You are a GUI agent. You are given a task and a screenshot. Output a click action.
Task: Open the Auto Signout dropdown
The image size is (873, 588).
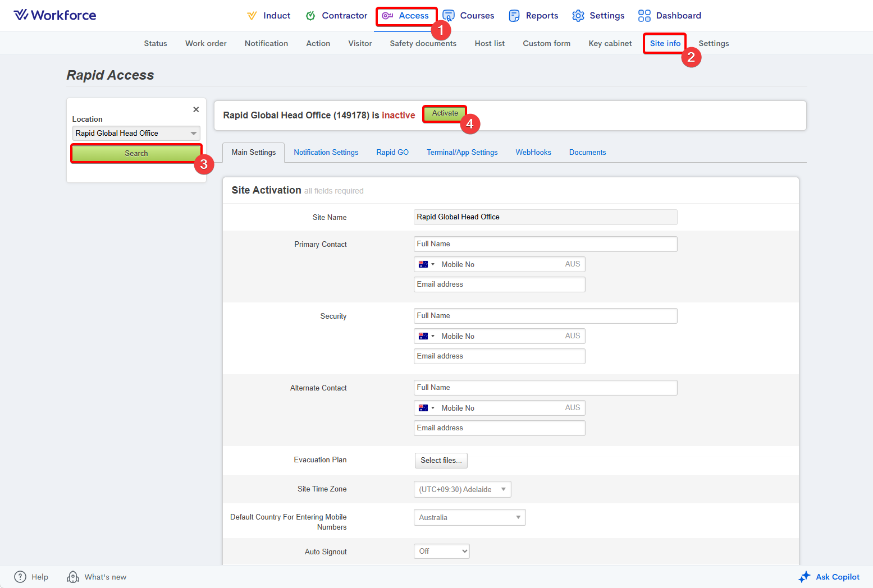(x=442, y=552)
